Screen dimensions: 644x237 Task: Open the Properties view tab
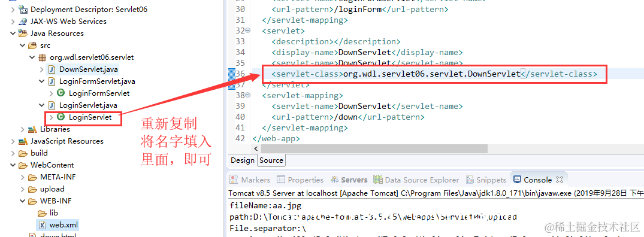pos(300,180)
